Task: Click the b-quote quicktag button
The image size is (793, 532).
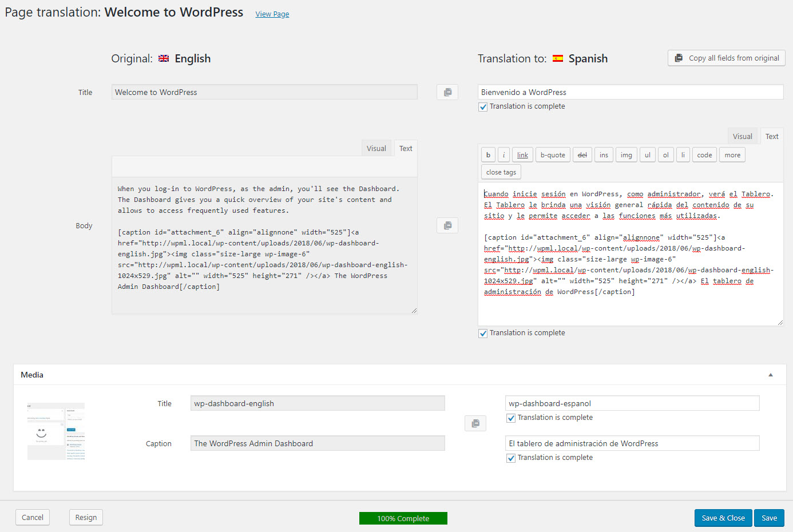Action: click(x=552, y=155)
